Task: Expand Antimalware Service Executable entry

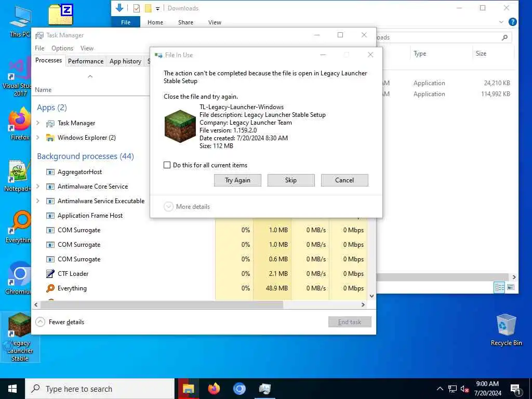Action: tap(38, 201)
